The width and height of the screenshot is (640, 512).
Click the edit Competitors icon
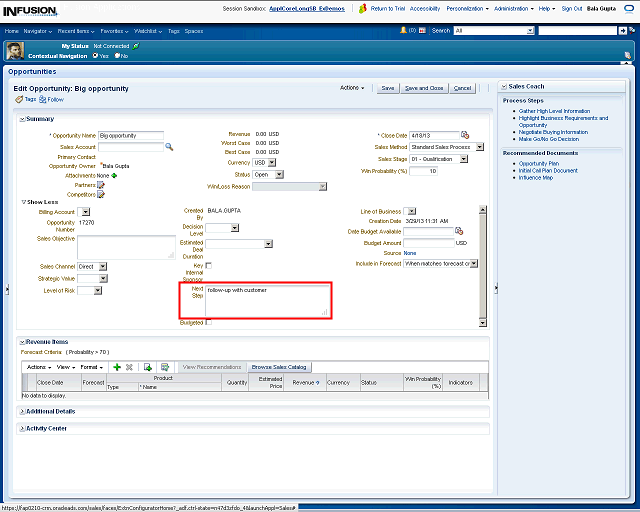101,195
